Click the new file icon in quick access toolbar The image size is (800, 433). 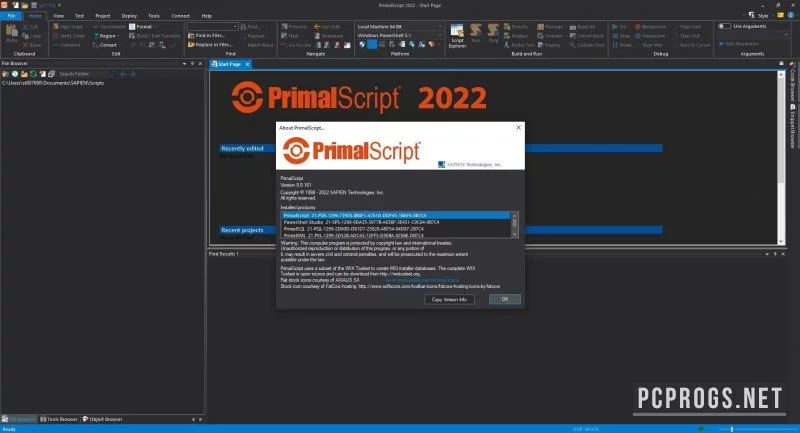click(x=15, y=5)
